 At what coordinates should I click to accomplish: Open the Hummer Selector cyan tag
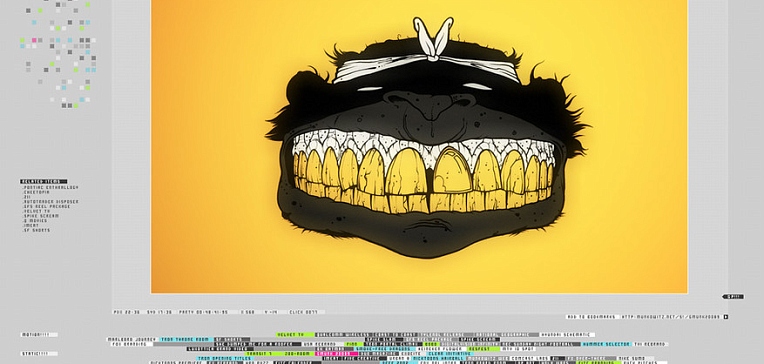607,344
